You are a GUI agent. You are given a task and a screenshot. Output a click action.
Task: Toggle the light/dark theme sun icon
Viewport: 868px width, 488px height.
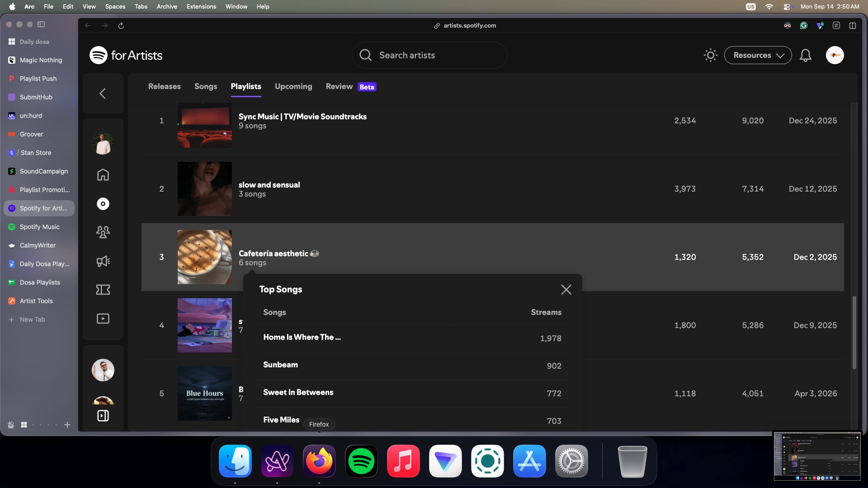[x=711, y=55]
